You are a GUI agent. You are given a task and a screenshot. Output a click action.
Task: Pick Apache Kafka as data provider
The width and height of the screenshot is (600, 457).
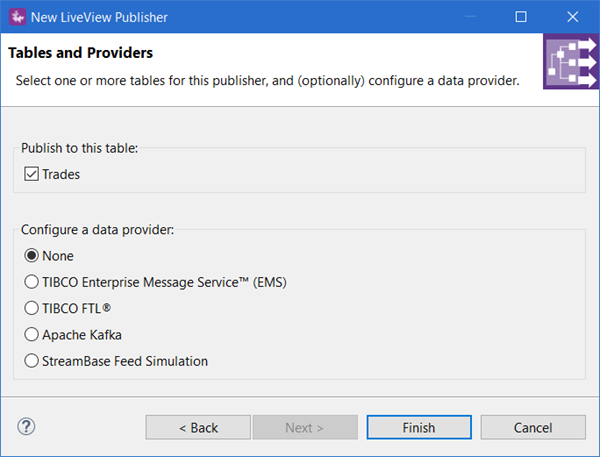click(x=31, y=335)
